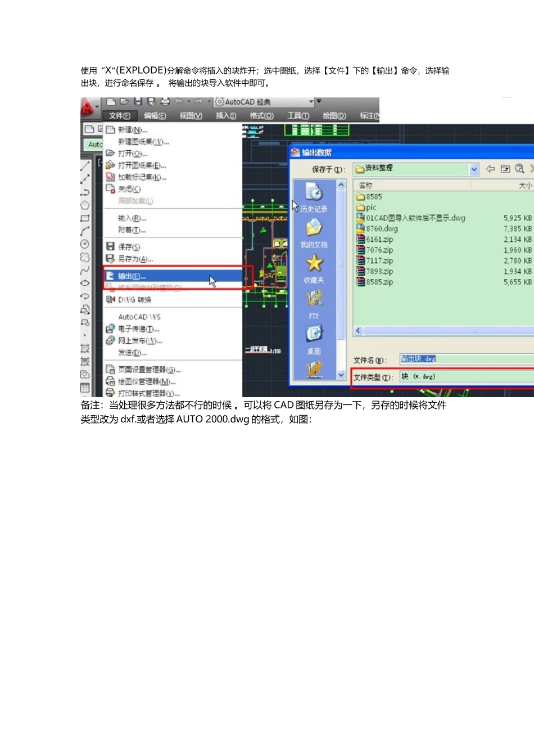Click the Search the Web icon
Screen dimensions: 534x756
(520, 169)
